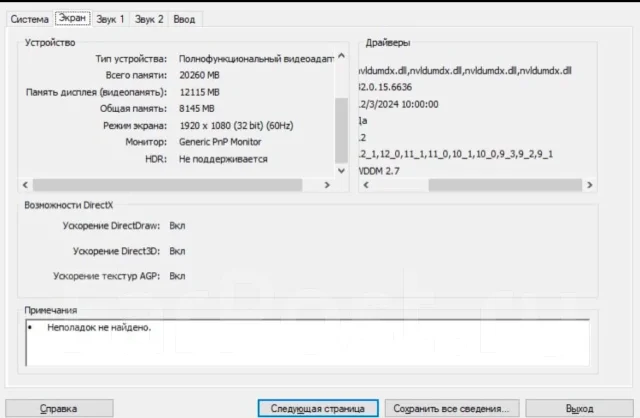Open the Звук 1 tab
The width and height of the screenshot is (640, 418).
coord(110,19)
